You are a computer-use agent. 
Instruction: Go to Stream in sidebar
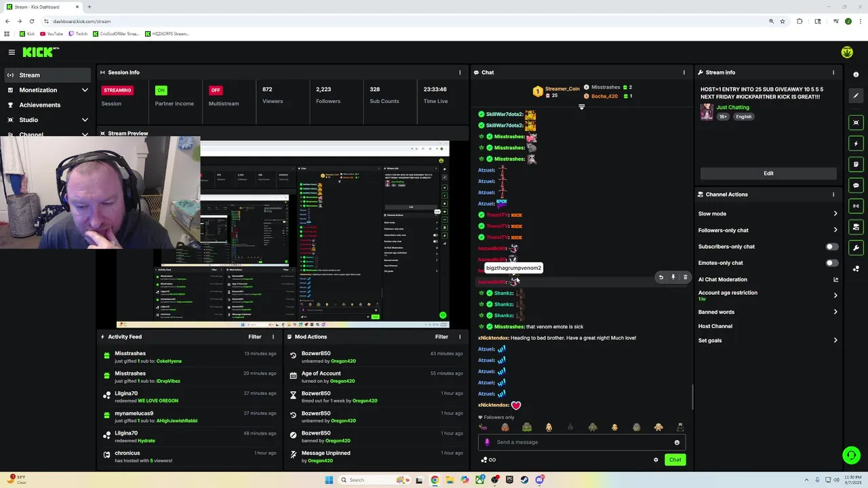[x=46, y=75]
